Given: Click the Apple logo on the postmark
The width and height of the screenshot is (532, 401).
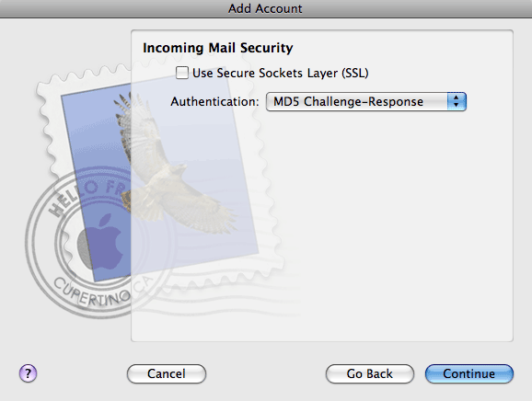Looking at the screenshot, I should pyautogui.click(x=100, y=241).
